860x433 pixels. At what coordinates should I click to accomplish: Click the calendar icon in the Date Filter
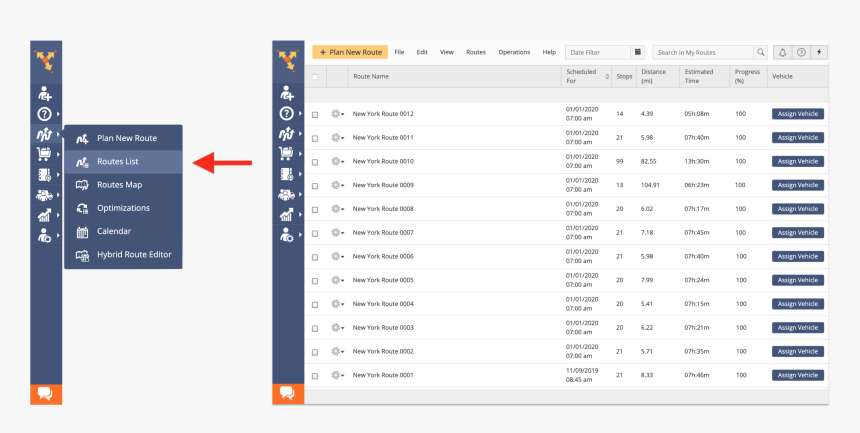[638, 52]
